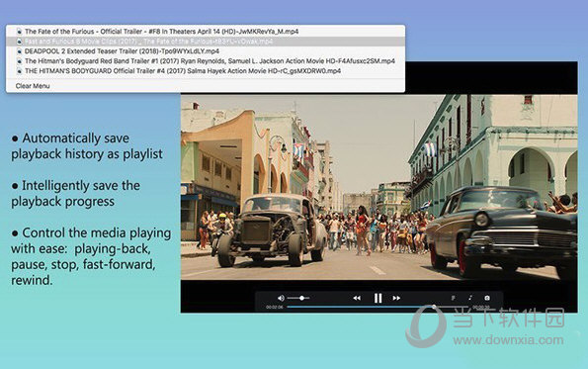Click the elapsed time 00:02:06 label
588x369 pixels.
coord(275,307)
